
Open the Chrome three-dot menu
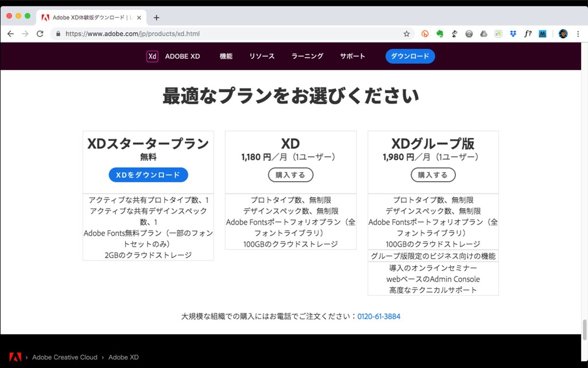[578, 34]
